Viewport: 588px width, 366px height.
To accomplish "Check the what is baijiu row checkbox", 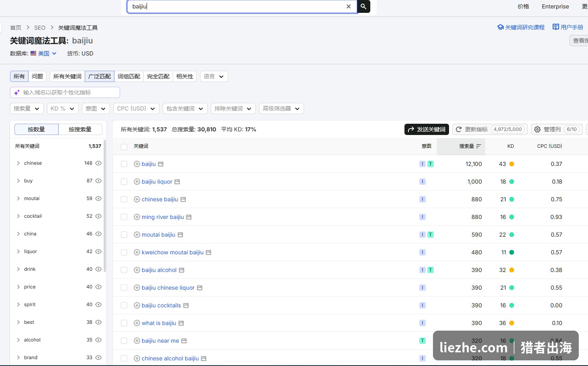I will coord(124,323).
